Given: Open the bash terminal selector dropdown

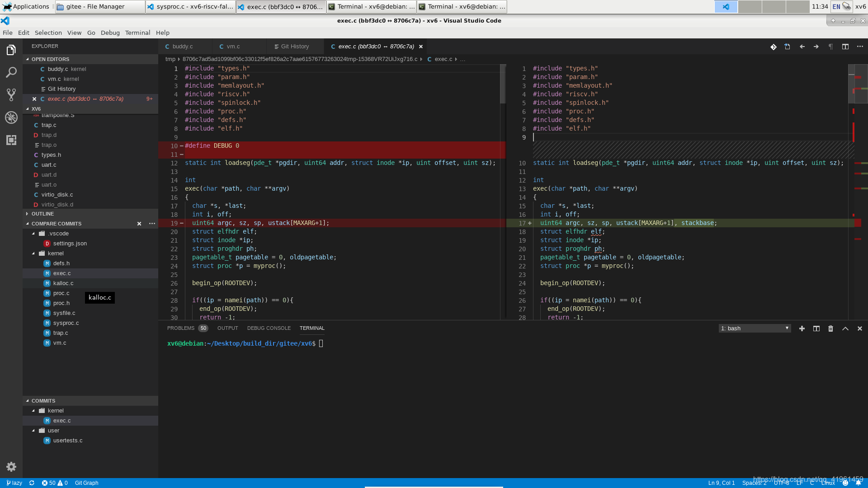Looking at the screenshot, I should [x=755, y=328].
